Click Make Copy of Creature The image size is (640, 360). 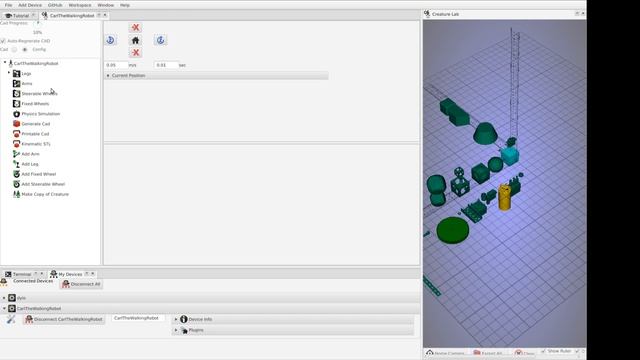pos(45,194)
